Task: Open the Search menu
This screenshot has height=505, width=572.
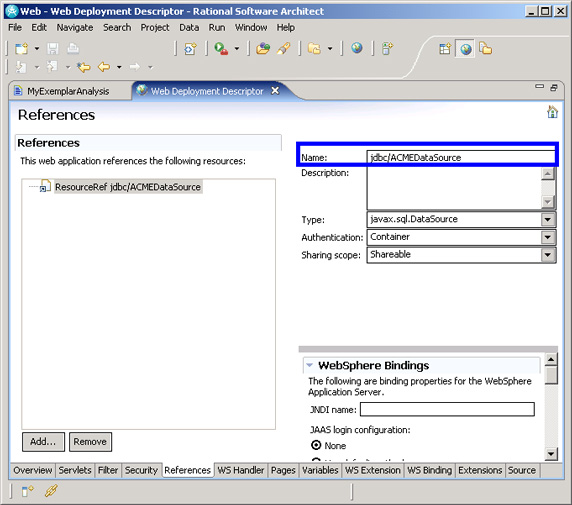Action: [x=117, y=27]
